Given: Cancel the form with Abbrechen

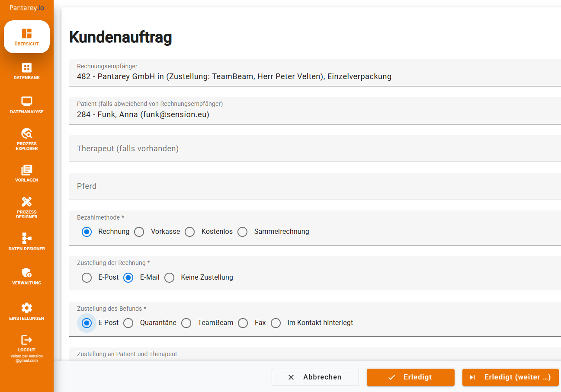Looking at the screenshot, I should (315, 377).
